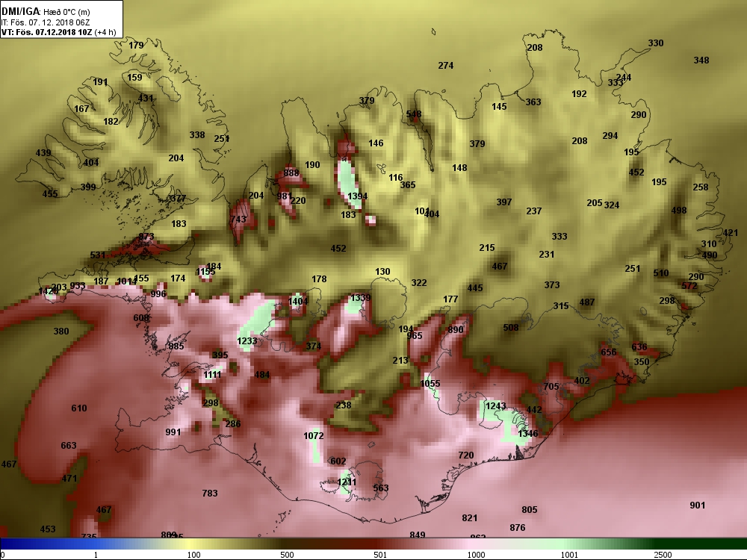Click the map value 991
The image size is (747, 560).
[173, 432]
